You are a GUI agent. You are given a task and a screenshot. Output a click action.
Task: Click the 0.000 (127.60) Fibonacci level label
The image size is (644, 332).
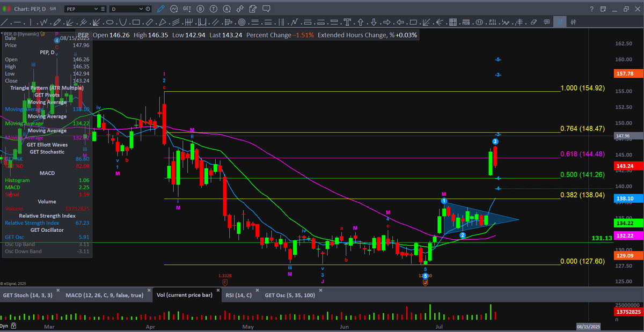(583, 261)
